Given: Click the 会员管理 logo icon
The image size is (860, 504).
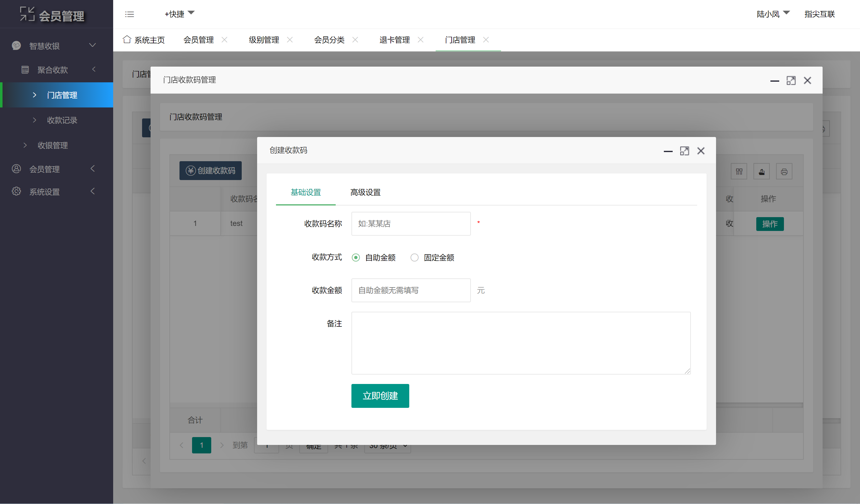Looking at the screenshot, I should (x=27, y=14).
